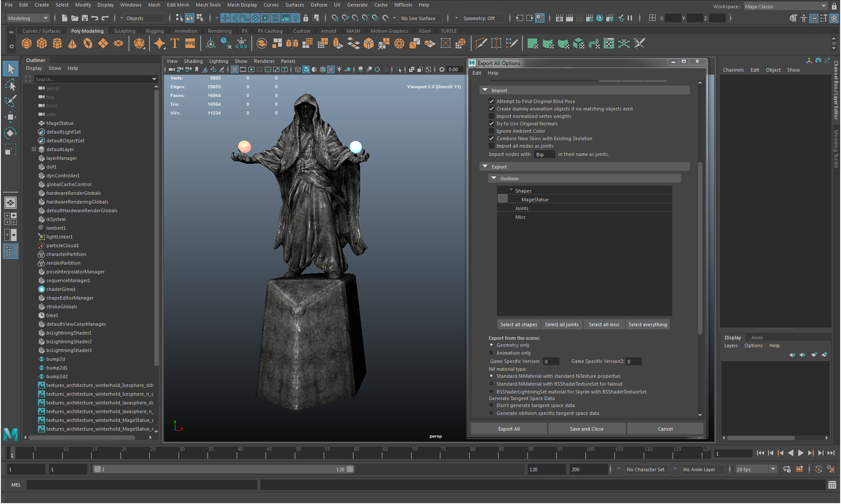Expand the defaultLayer node in Outliner
Image resolution: width=841 pixels, height=504 pixels.
34,149
